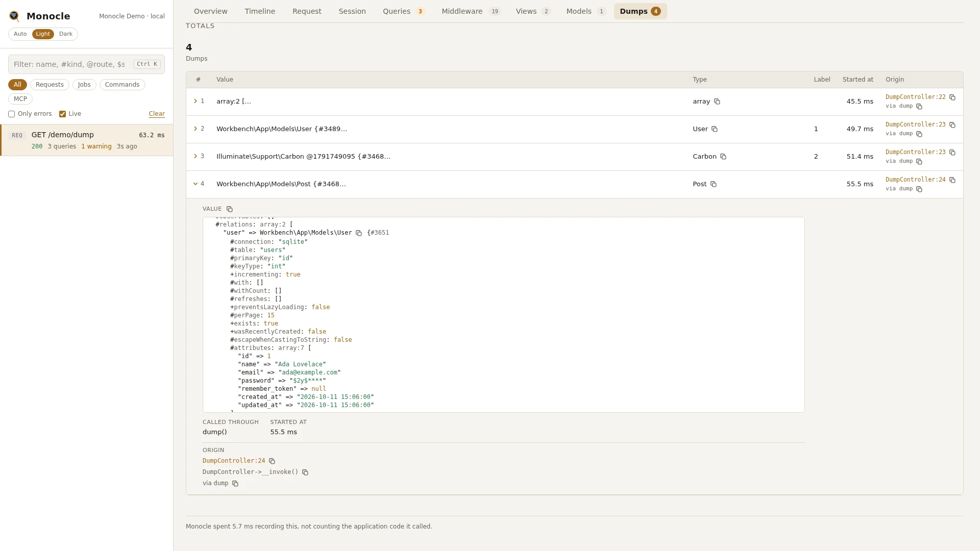980x551 pixels.
Task: Copy 'via dump' for the Carbon row
Action: click(919, 162)
